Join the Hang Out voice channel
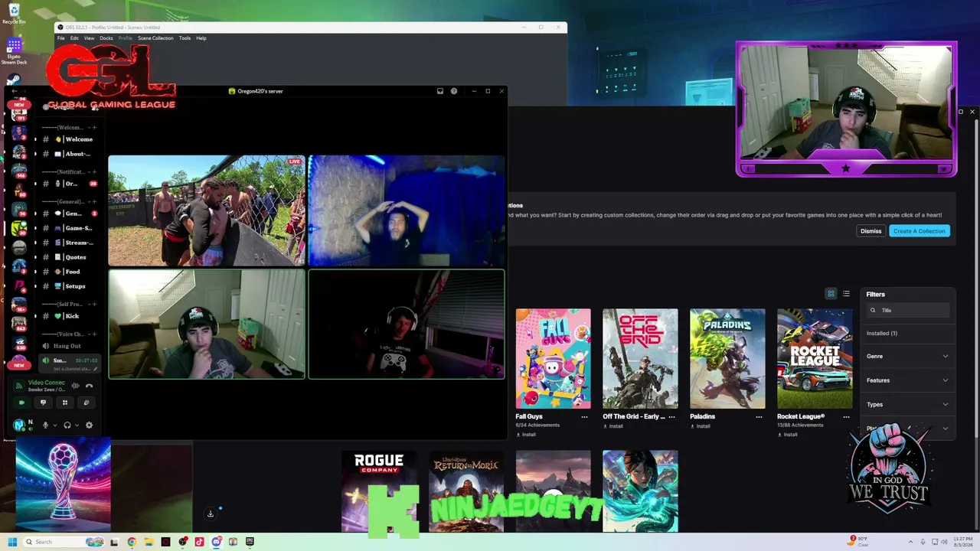The width and height of the screenshot is (980, 551). (x=70, y=346)
